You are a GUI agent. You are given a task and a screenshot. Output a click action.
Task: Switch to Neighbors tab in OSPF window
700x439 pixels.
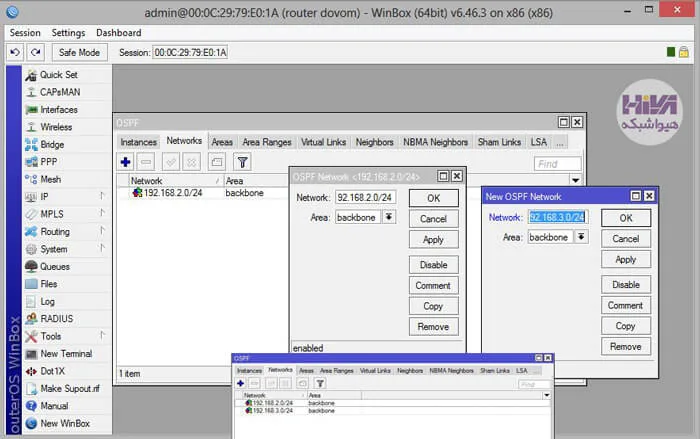pyautogui.click(x=375, y=142)
